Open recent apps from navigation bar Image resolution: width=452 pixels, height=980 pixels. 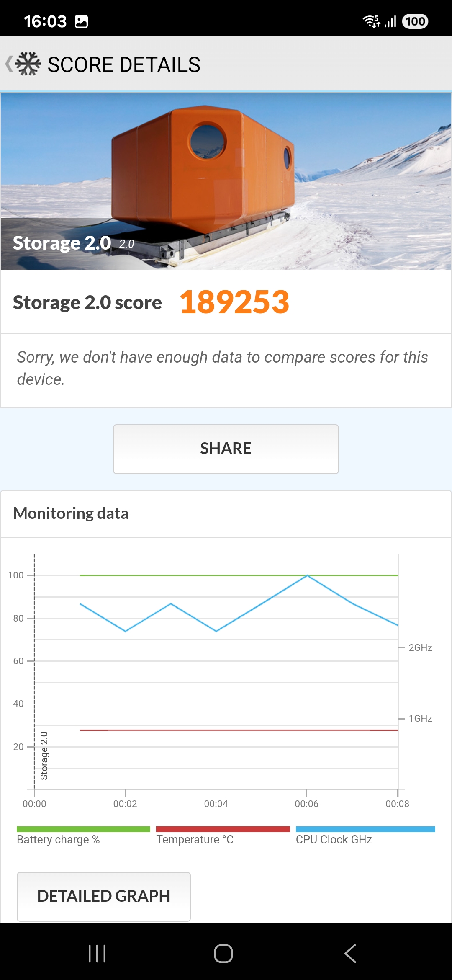(97, 954)
